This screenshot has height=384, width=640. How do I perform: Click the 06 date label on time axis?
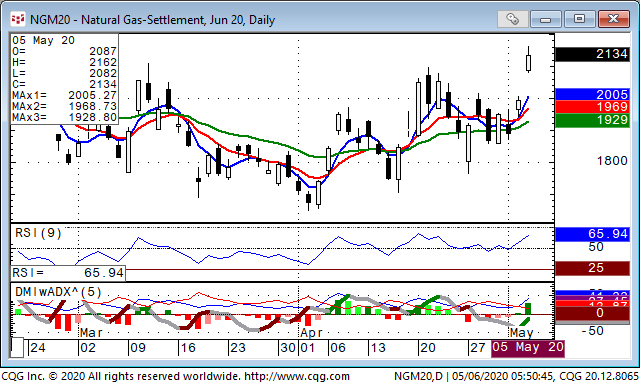click(x=338, y=348)
